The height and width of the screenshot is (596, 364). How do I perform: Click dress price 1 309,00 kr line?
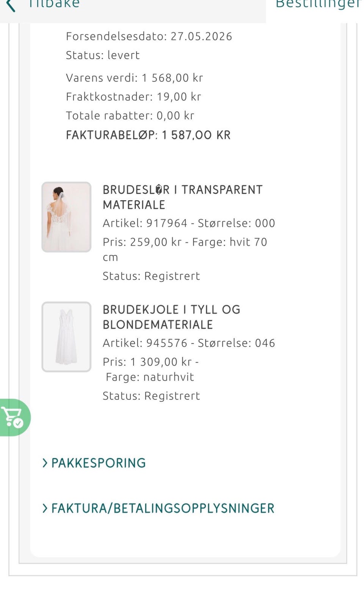click(x=151, y=369)
